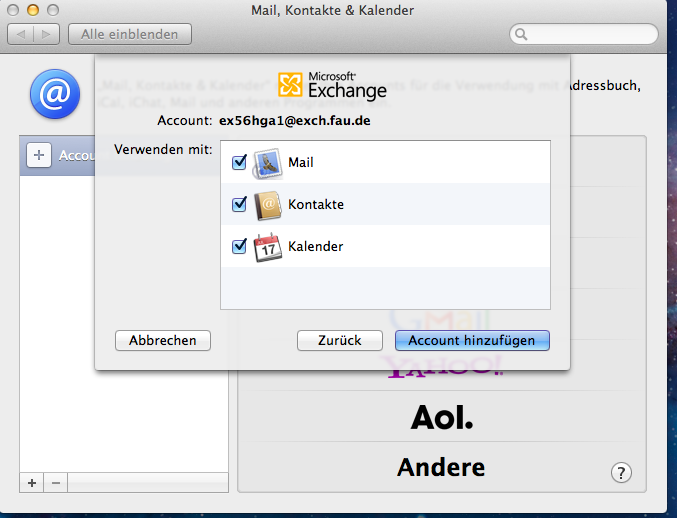Click the plus icon to add account

32,482
